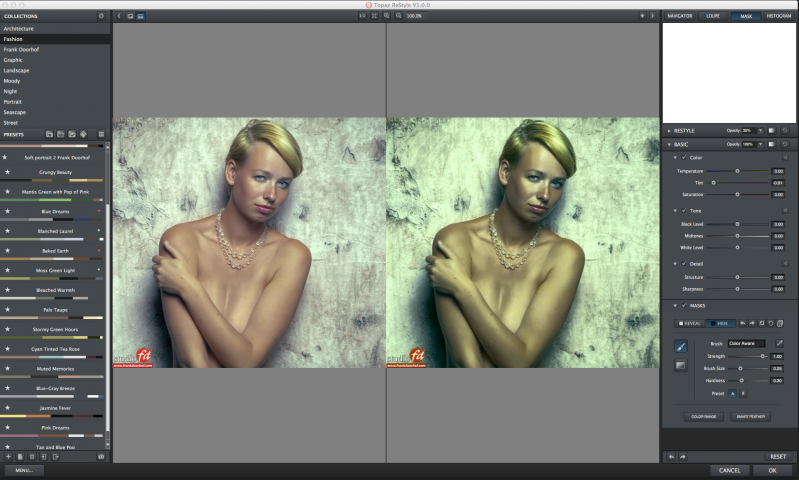Undo the last change at the panel bottom
This screenshot has height=480, width=799.
point(671,457)
